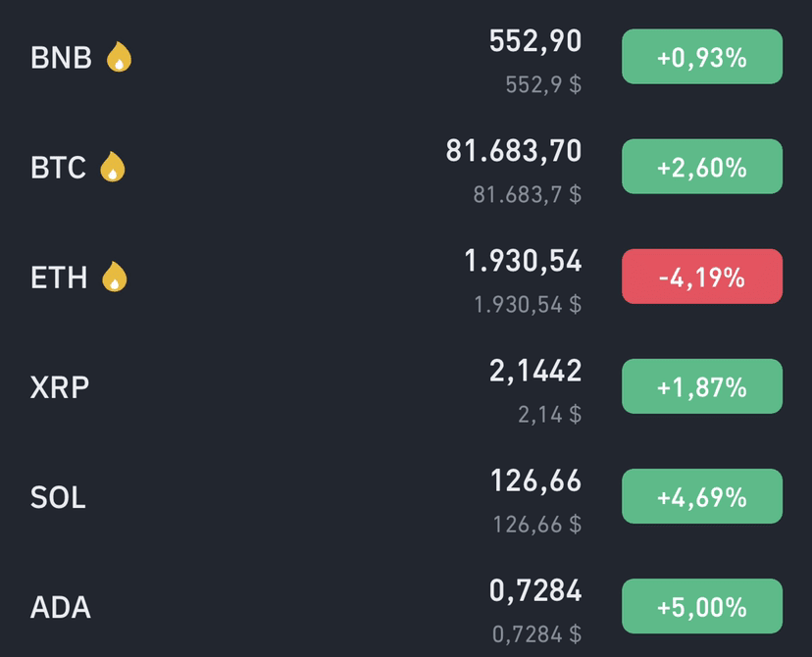The image size is (812, 657).
Task: Click the +0,93% change badge for BNB
Action: click(x=702, y=57)
